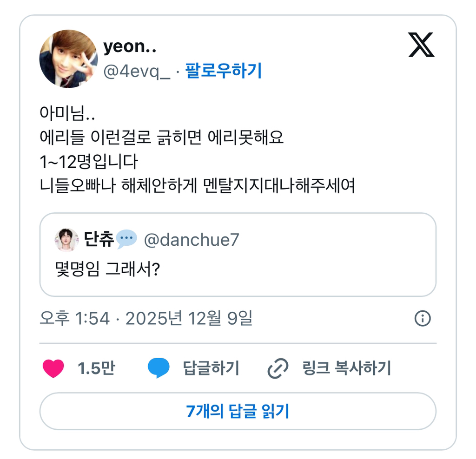Click the quoted author name 단츄
Image resolution: width=476 pixels, height=459 pixels.
[99, 239]
